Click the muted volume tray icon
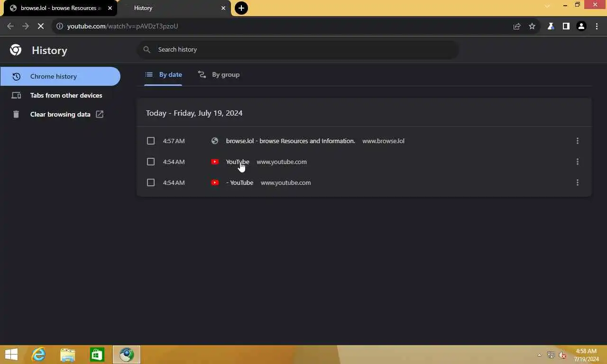The image size is (607, 364). click(563, 355)
